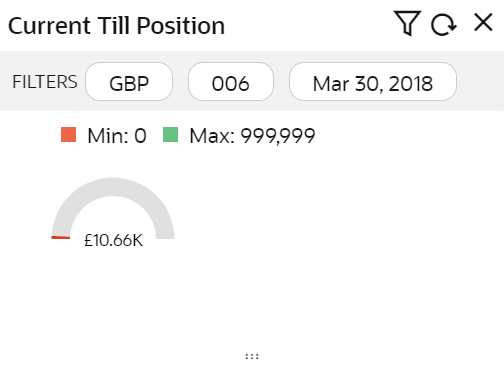Open the filter funnel icon
The width and height of the screenshot is (504, 373).
pos(407,23)
